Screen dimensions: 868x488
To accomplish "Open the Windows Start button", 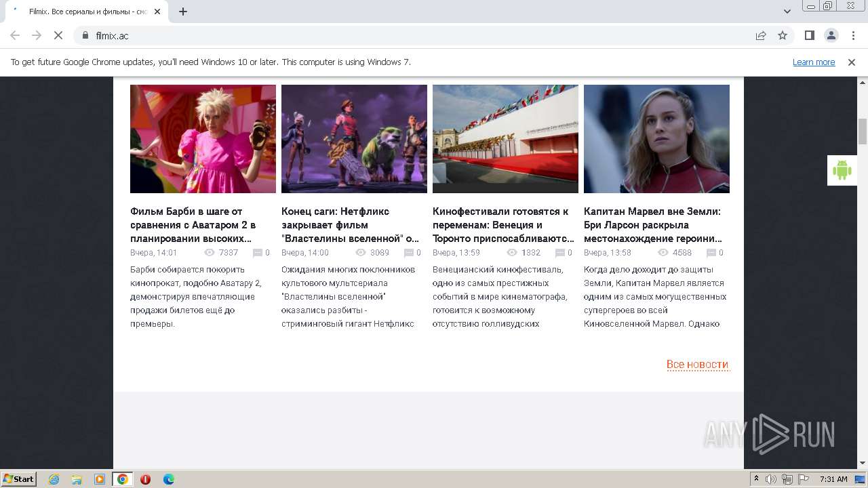I will (x=19, y=479).
